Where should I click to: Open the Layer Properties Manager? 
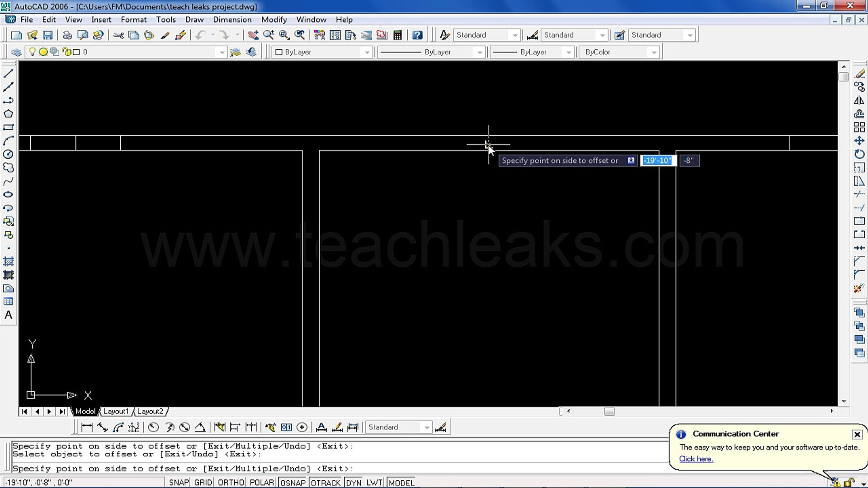pos(16,52)
